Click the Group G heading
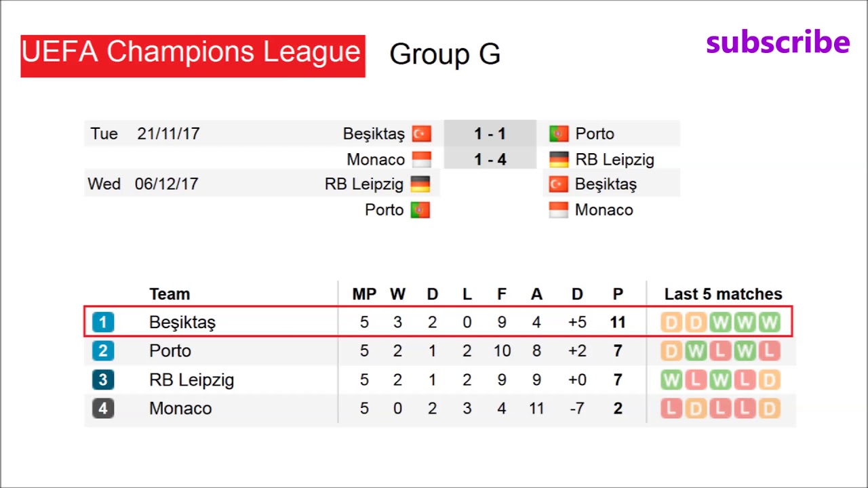Viewport: 868px width, 488px height. click(445, 54)
